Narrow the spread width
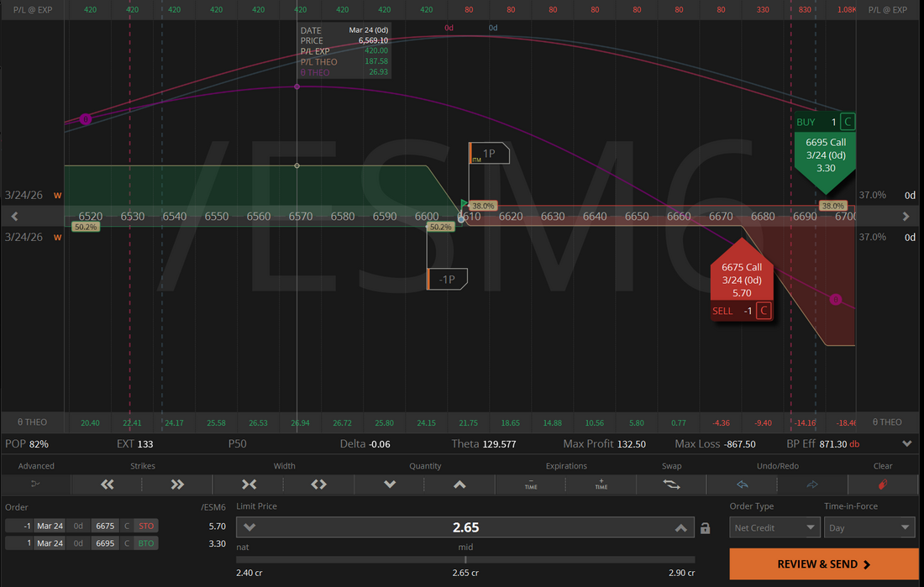 (x=249, y=485)
